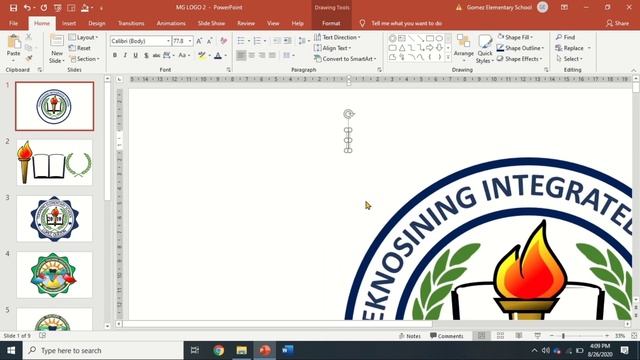Image resolution: width=640 pixels, height=360 pixels.
Task: Switch to the Design tab
Action: click(x=97, y=23)
